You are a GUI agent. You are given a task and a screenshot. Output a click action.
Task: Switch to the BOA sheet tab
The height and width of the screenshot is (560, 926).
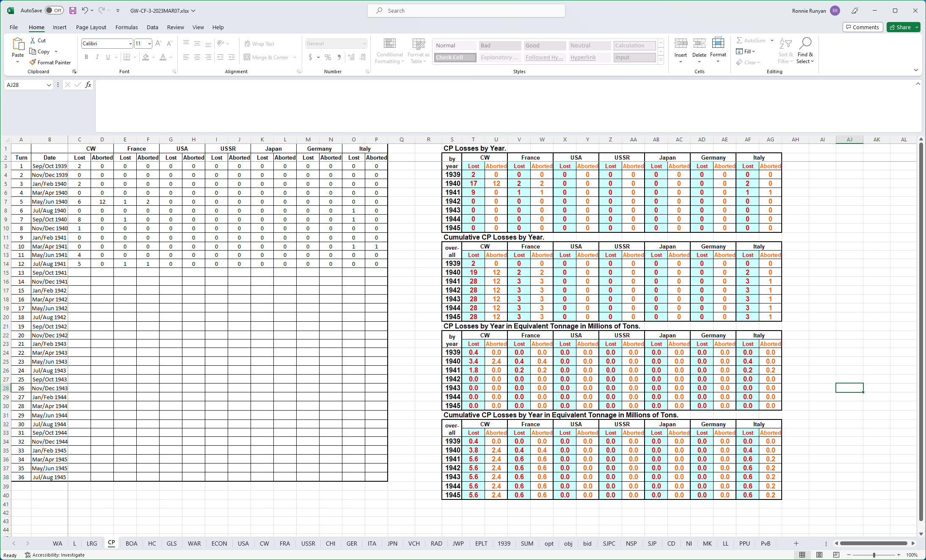(131, 543)
